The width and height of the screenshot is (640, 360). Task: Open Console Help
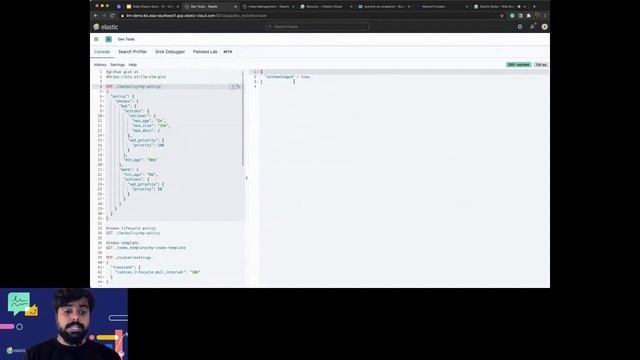[x=133, y=65]
